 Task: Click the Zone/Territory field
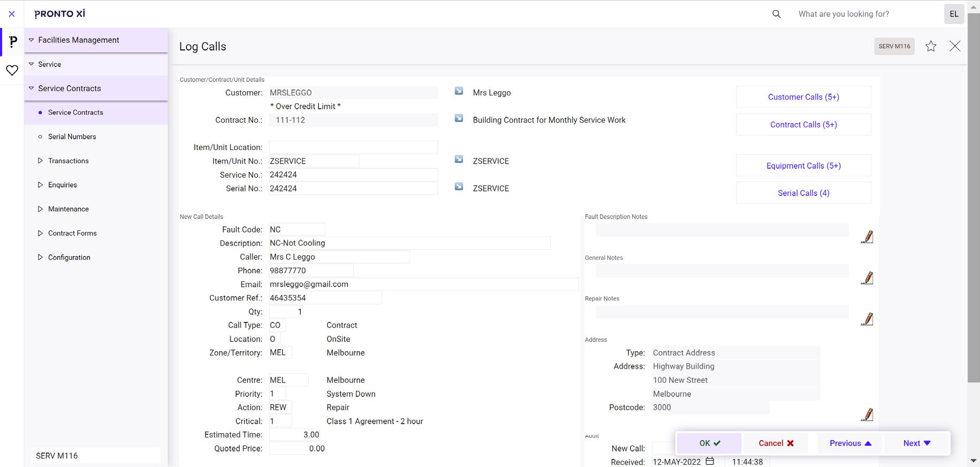(280, 353)
